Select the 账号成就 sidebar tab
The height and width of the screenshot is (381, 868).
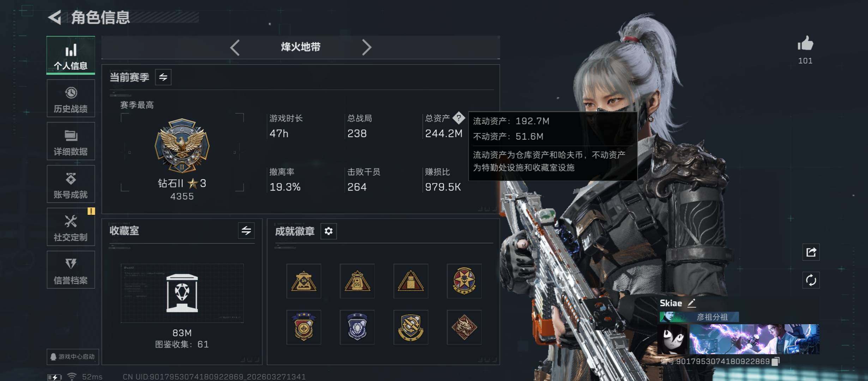point(71,184)
